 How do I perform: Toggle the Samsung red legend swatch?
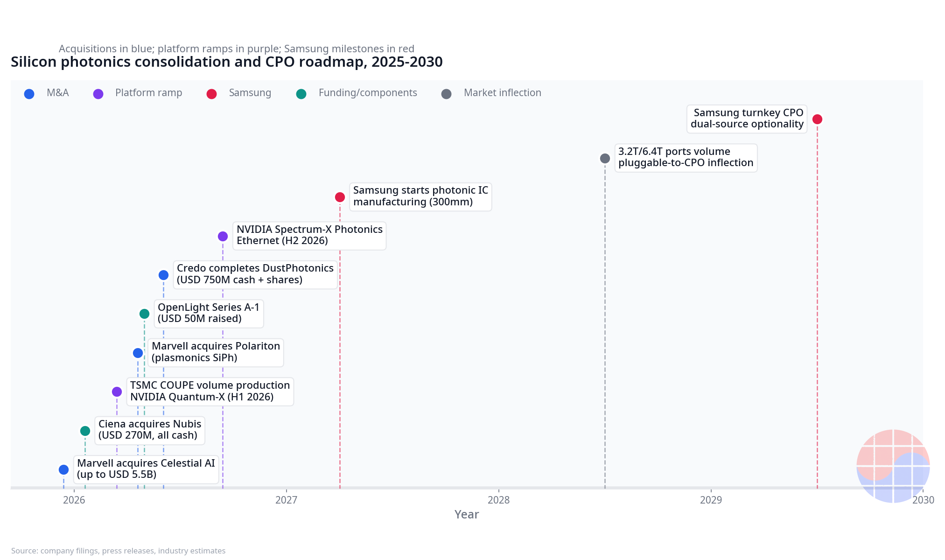pos(211,94)
